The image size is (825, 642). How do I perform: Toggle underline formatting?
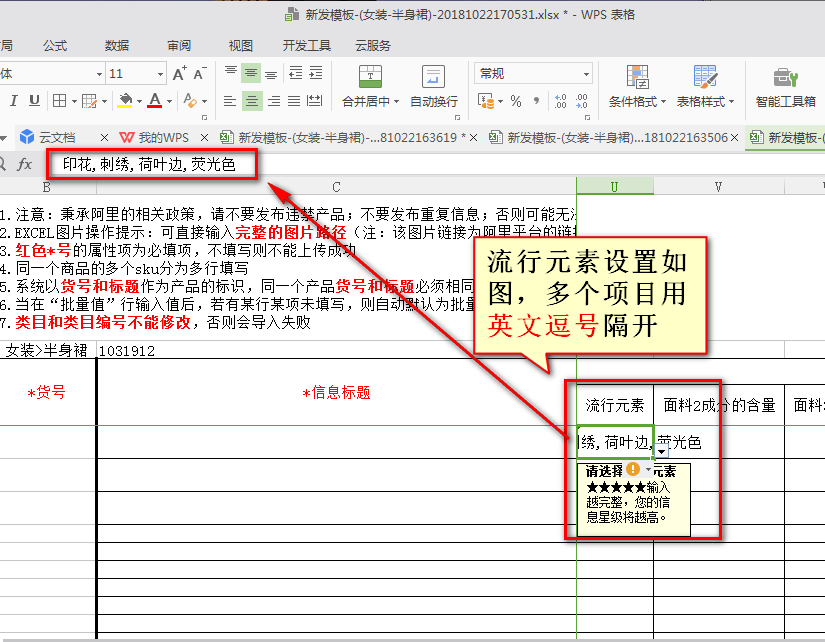click(x=34, y=101)
